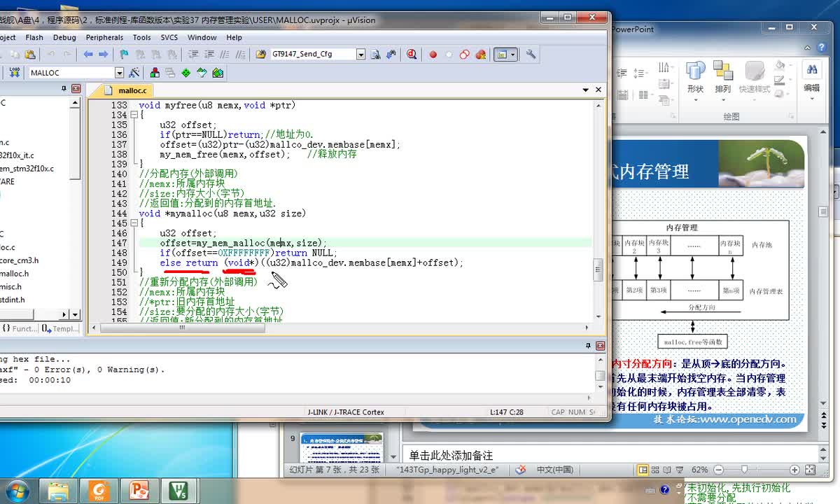Click the Navigate Backward arrow icon

tap(87, 54)
